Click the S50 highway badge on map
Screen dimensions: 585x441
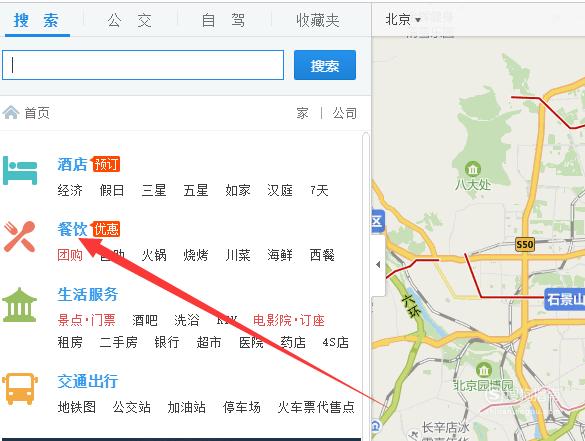pos(525,244)
